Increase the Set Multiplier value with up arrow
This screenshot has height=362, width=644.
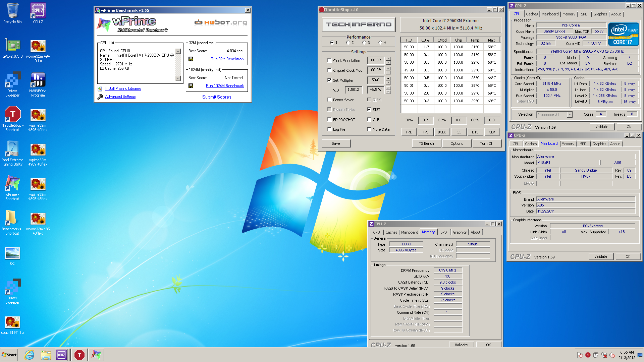(388, 78)
